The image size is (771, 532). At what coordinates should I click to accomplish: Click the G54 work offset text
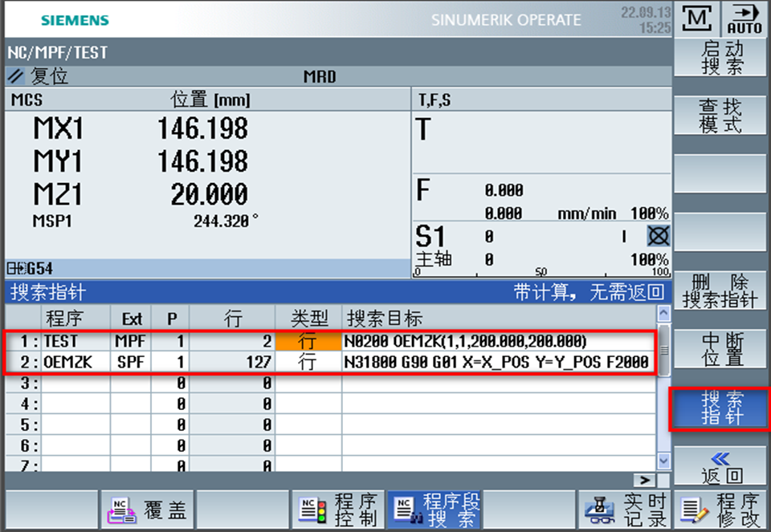(x=40, y=269)
